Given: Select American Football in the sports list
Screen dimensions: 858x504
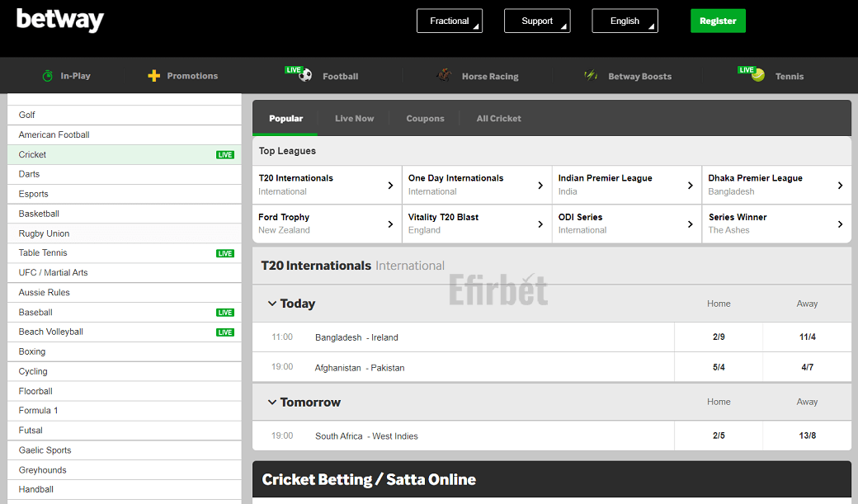Looking at the screenshot, I should click(x=125, y=134).
